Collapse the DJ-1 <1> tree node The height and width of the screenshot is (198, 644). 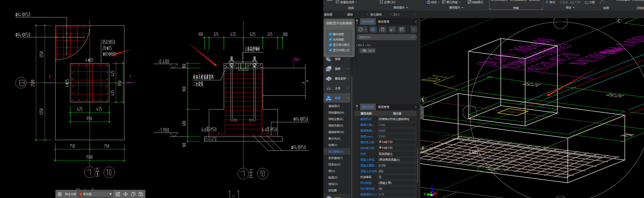pos(356,45)
